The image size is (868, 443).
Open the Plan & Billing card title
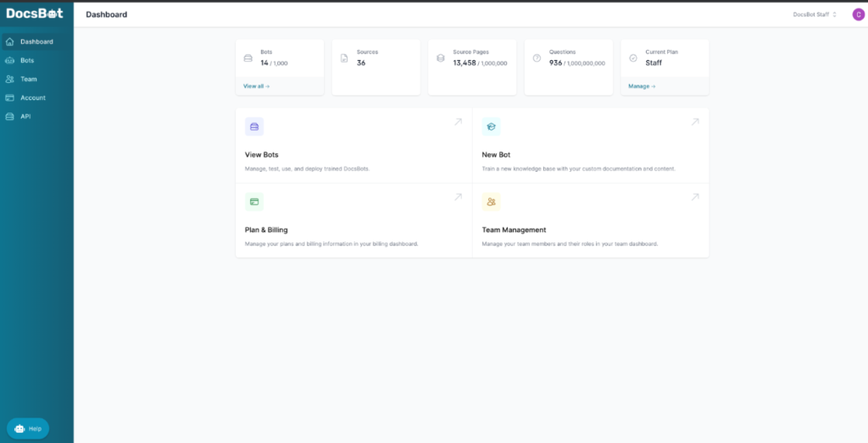point(266,230)
